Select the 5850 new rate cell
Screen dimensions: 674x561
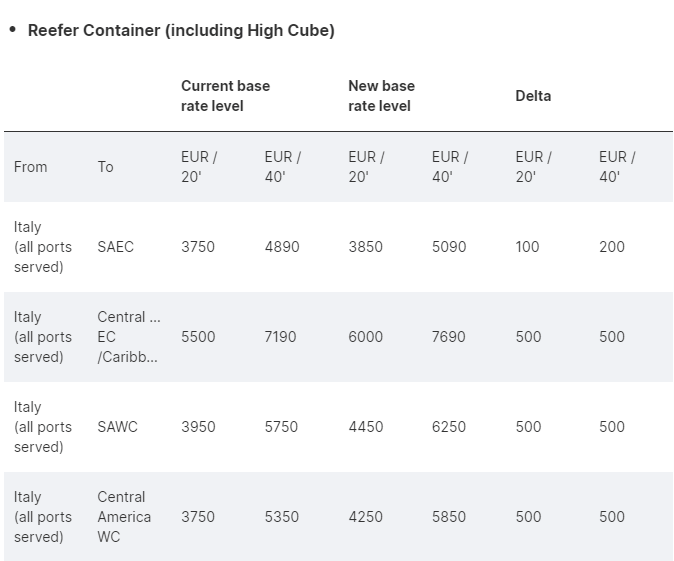tap(448, 517)
